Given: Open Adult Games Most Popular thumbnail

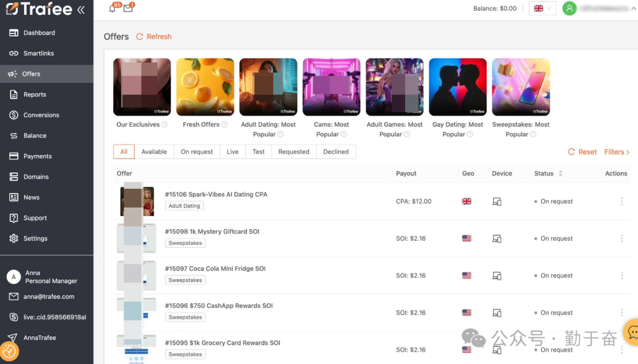Looking at the screenshot, I should point(394,87).
